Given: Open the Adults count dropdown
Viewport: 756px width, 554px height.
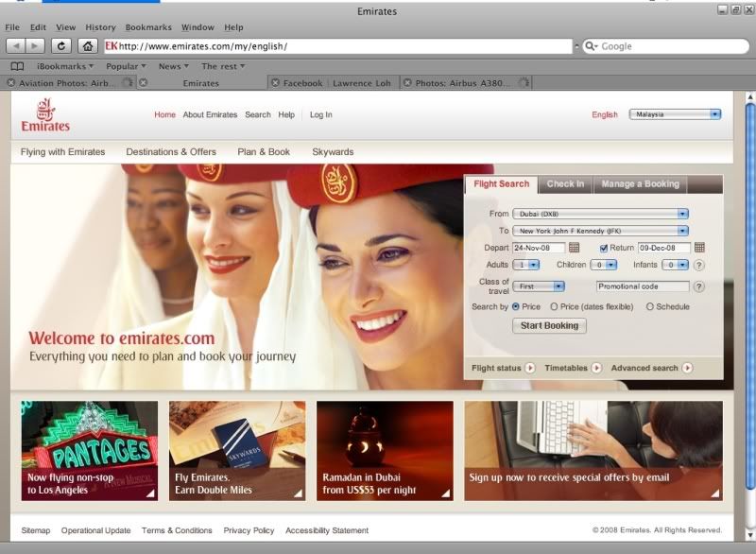Looking at the screenshot, I should click(526, 265).
